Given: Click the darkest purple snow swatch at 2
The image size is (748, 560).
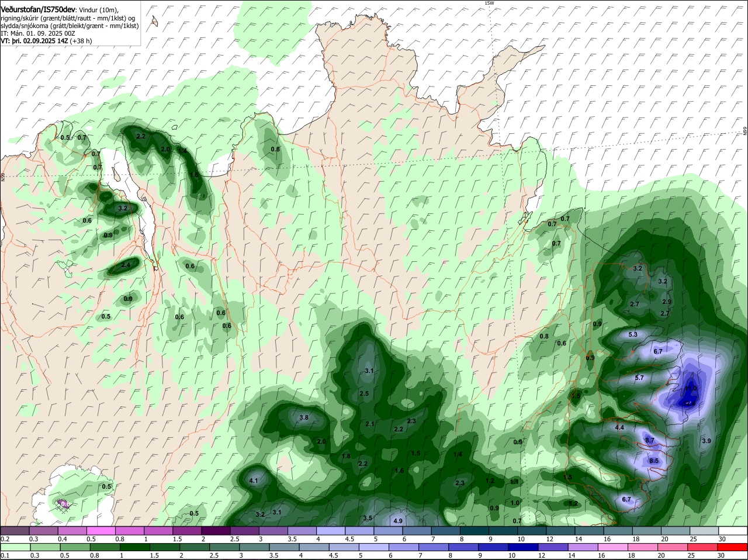Looking at the screenshot, I should 216,530.
